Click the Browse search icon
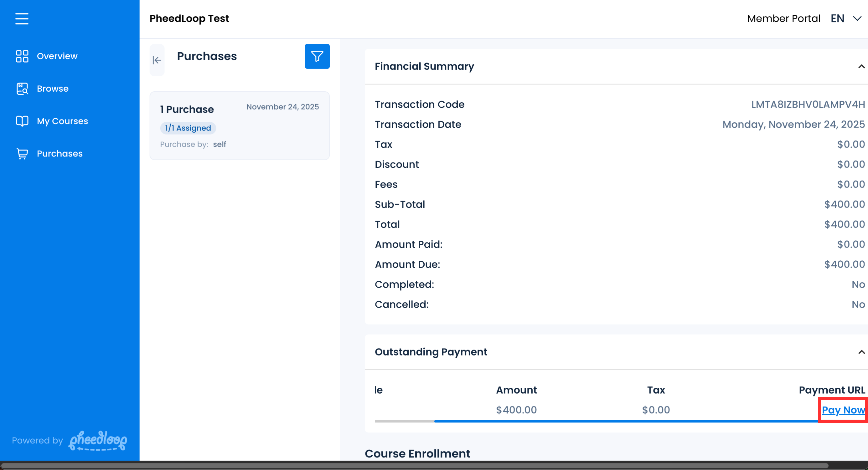This screenshot has width=868, height=470. point(22,89)
